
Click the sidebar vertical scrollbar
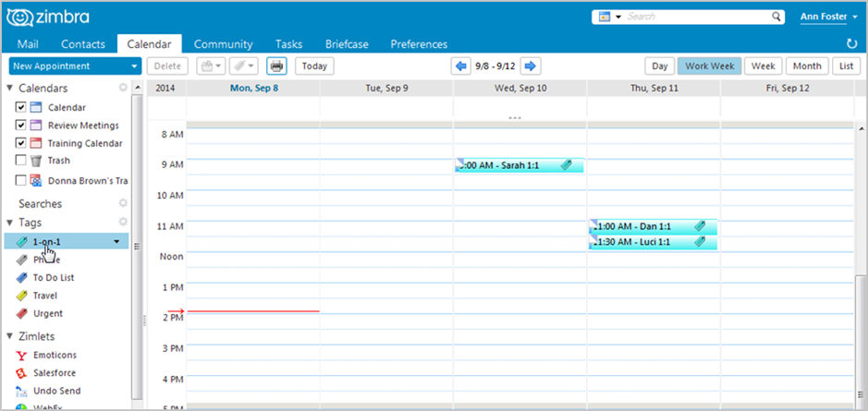pos(137,247)
